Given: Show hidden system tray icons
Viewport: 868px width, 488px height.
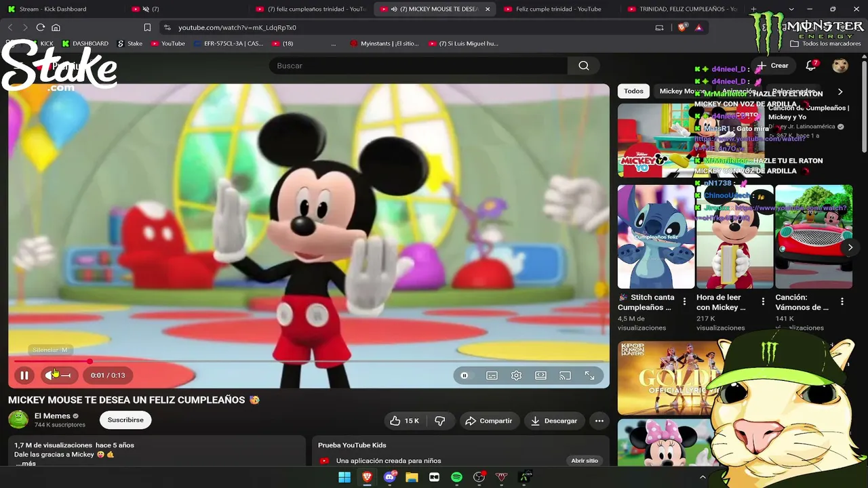Looking at the screenshot, I should pyautogui.click(x=703, y=477).
